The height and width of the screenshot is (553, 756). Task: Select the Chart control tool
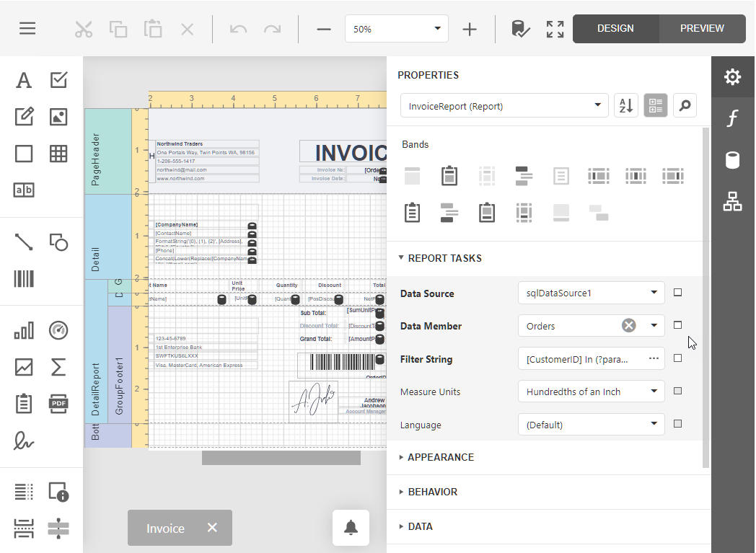tap(24, 330)
